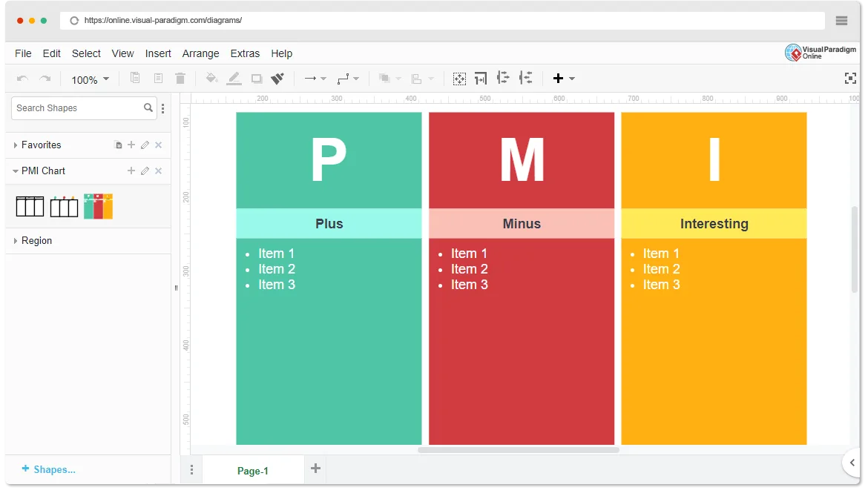Screen dimensions: 868x493
Task: Select the line color pencil icon
Action: point(234,79)
